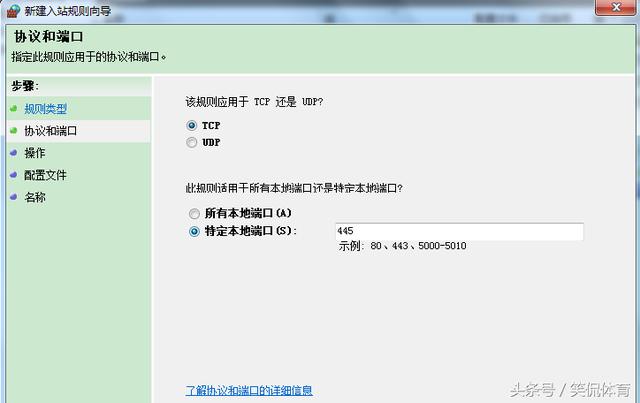The width and height of the screenshot is (640, 403).
Task: Open 了解协议和端口的详细信息 link
Action: [249, 390]
